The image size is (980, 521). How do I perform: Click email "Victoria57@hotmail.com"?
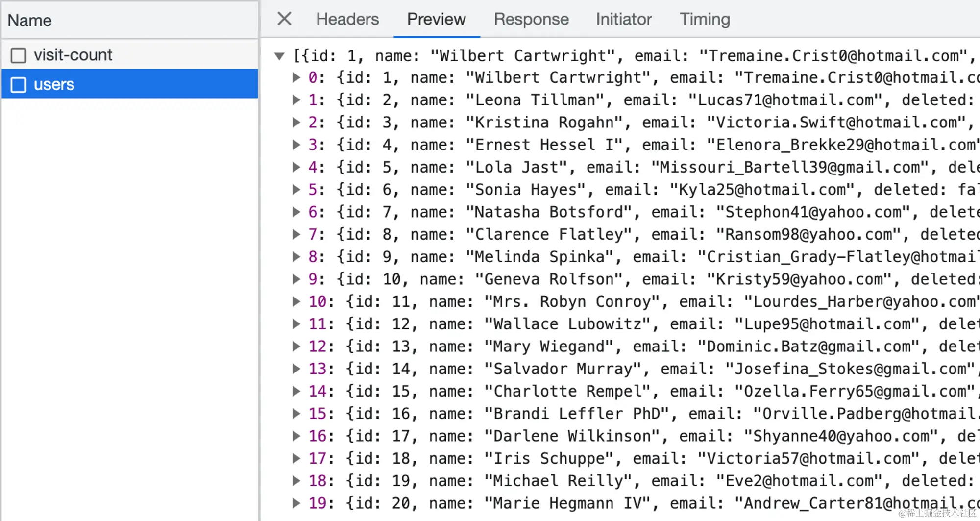coord(808,458)
